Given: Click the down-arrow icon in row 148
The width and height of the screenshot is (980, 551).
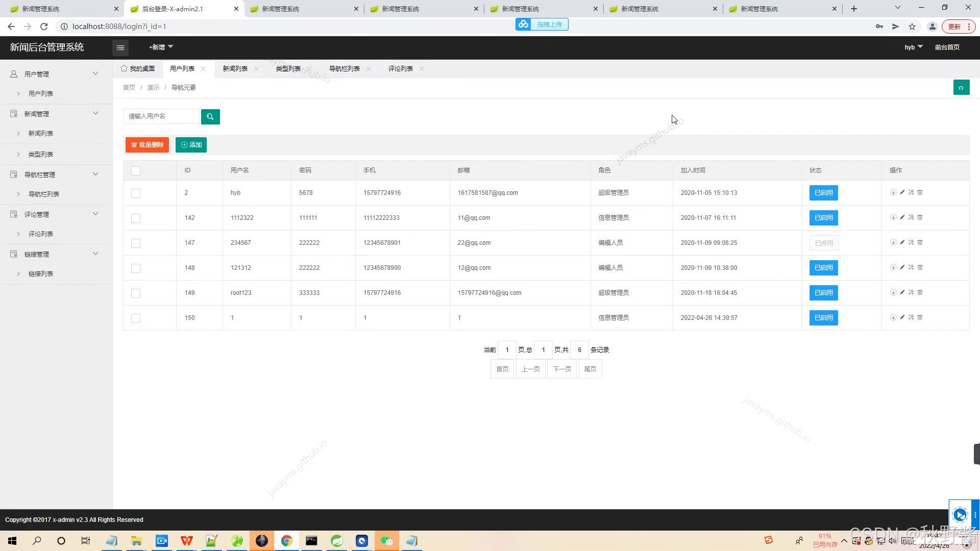Looking at the screenshot, I should 893,267.
